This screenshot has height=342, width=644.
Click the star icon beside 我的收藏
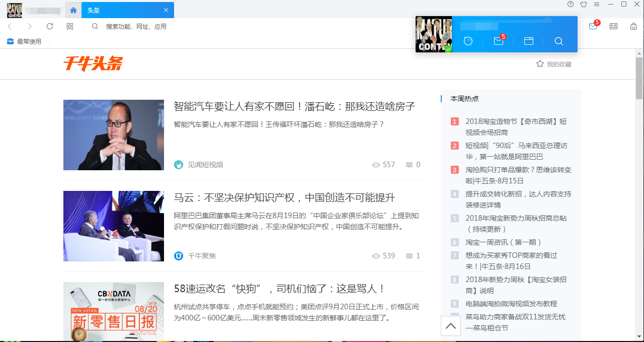pyautogui.click(x=540, y=64)
